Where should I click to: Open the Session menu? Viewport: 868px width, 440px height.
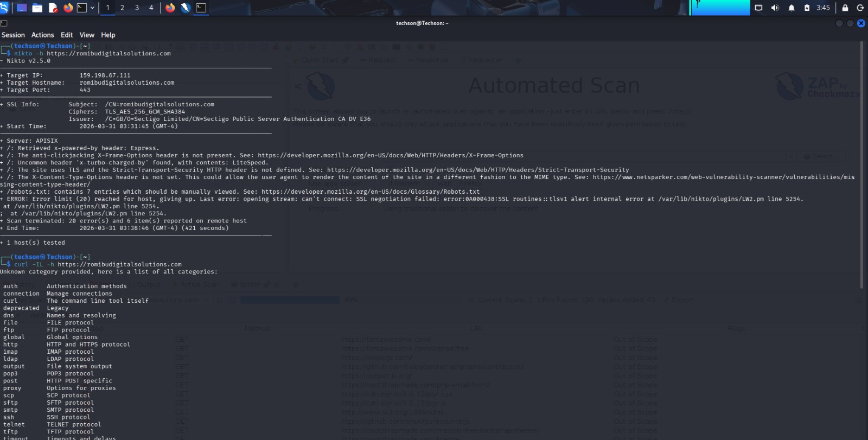click(x=13, y=35)
